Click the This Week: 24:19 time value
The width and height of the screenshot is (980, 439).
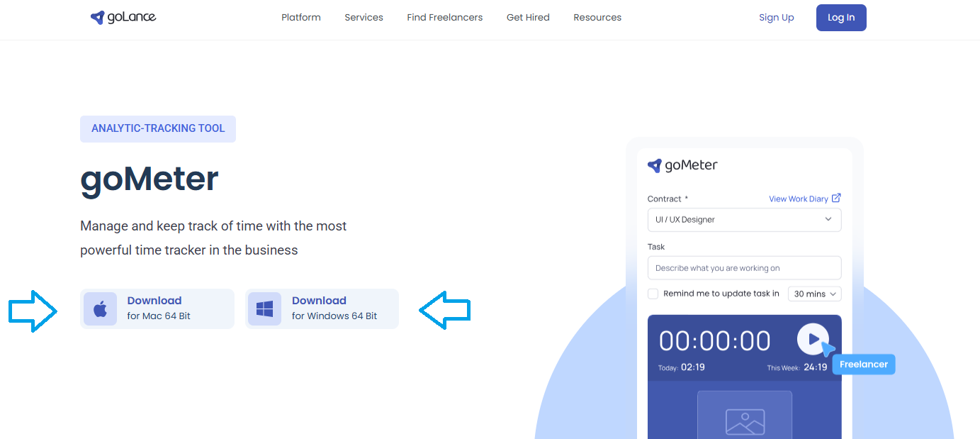coord(797,367)
